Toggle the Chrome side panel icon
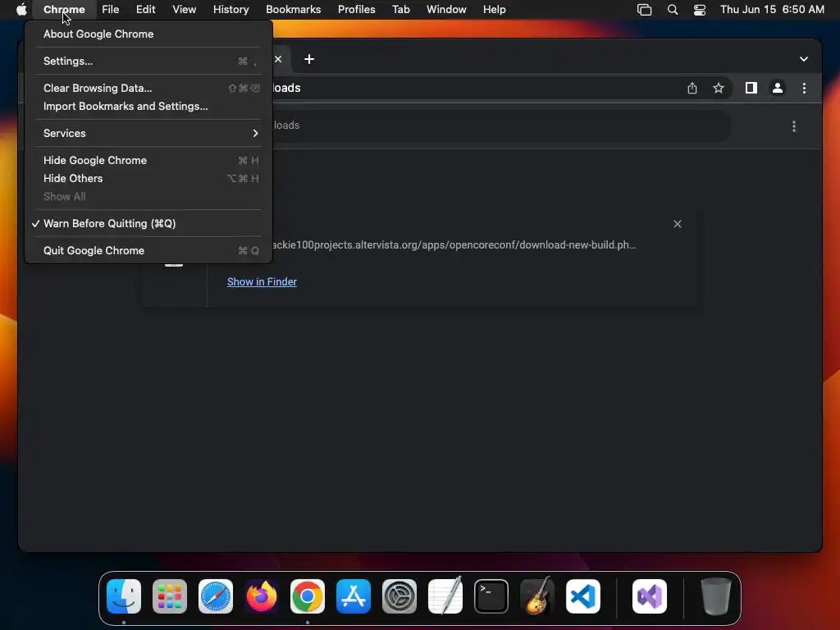Viewport: 840px width, 630px height. click(751, 88)
